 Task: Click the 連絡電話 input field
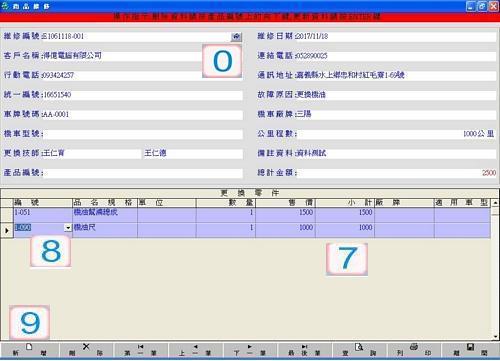click(x=396, y=56)
